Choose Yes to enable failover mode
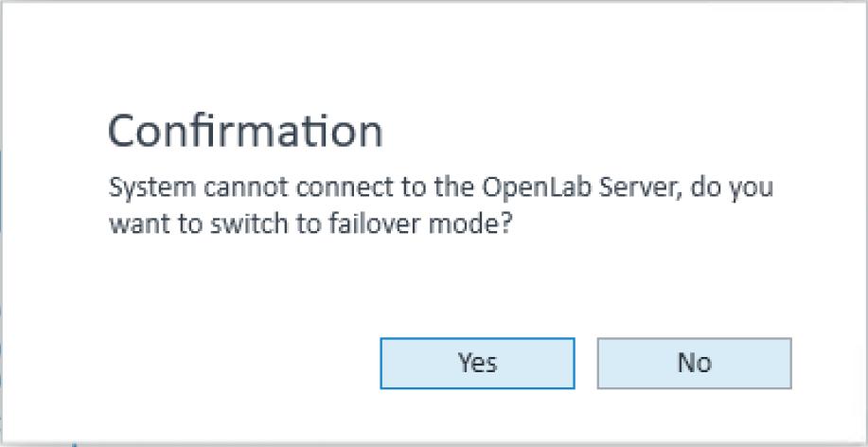 477,363
